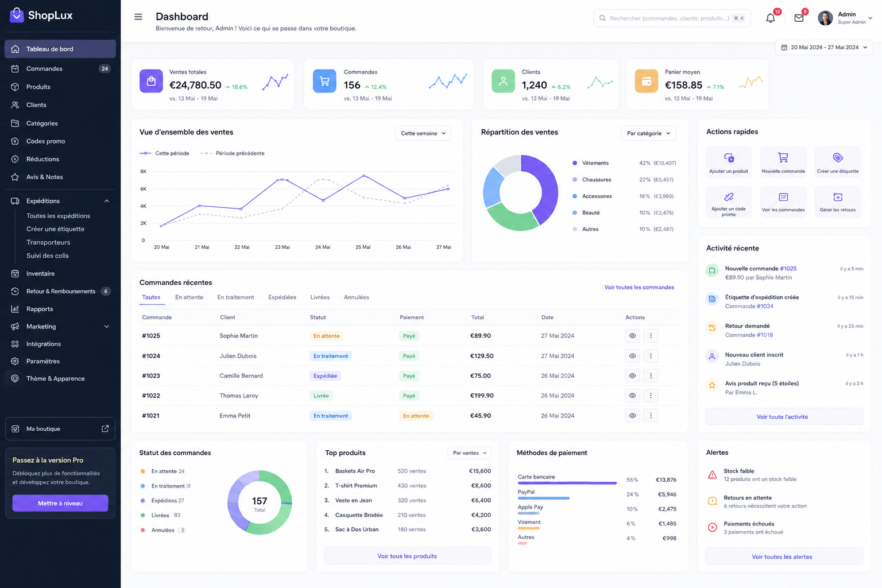This screenshot has height=588, width=882.
Task: View order #1021 using its eye icon
Action: 632,416
